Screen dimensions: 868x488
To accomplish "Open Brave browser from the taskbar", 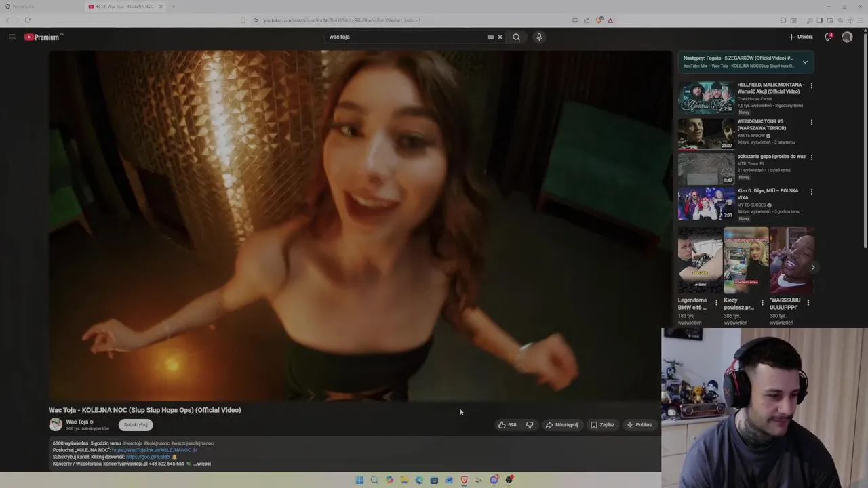I will (464, 480).
